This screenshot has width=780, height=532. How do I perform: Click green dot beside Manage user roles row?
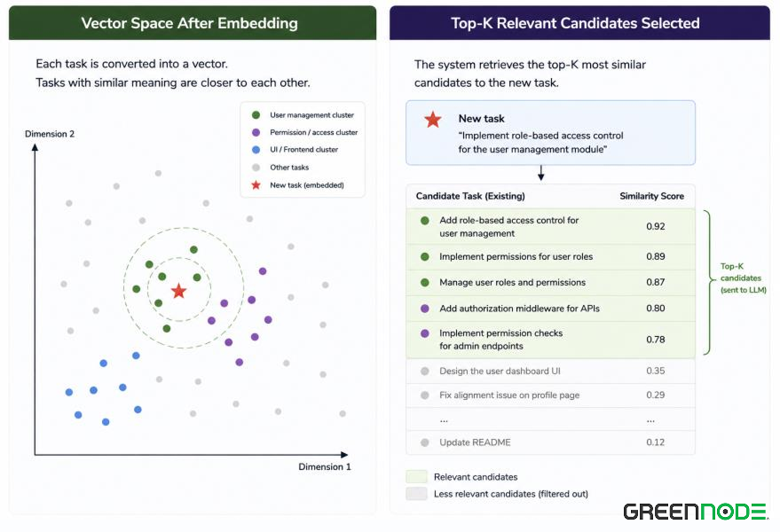[425, 283]
